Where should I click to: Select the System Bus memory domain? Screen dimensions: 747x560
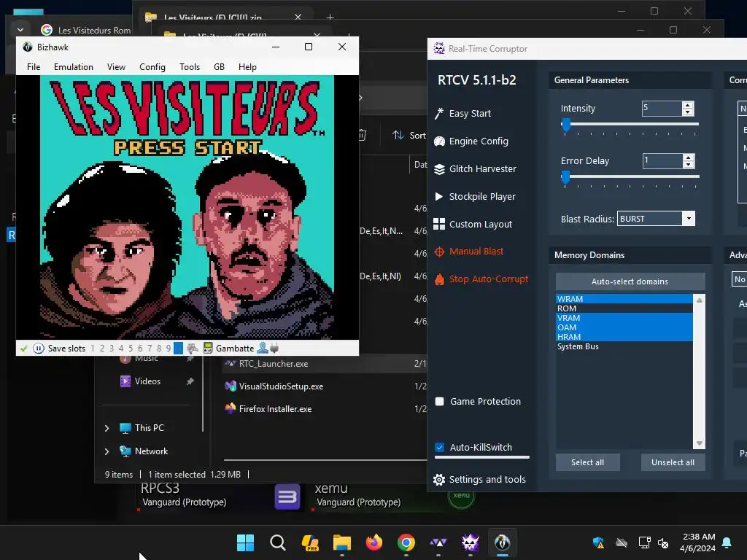(x=624, y=346)
